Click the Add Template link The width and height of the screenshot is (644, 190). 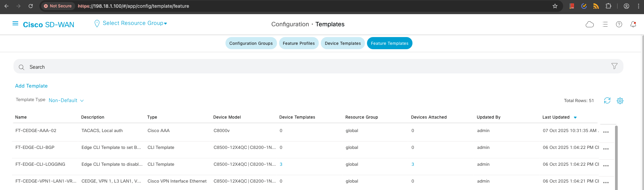pos(31,86)
